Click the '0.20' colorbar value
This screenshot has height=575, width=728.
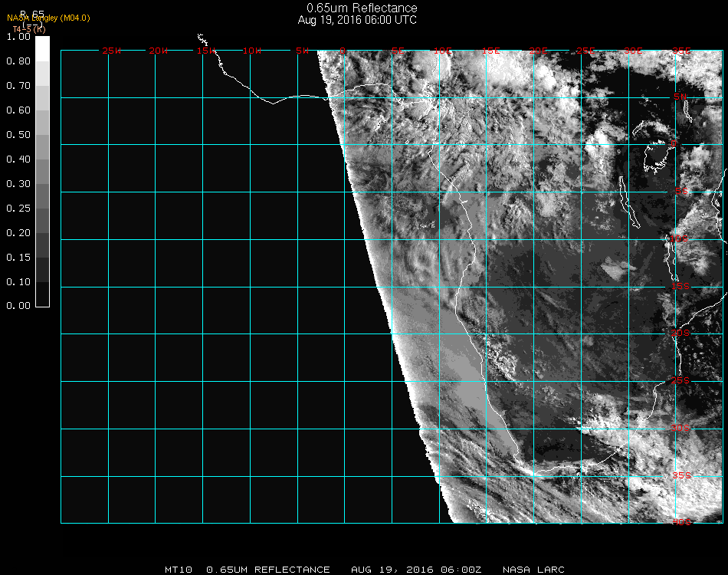tap(18, 233)
